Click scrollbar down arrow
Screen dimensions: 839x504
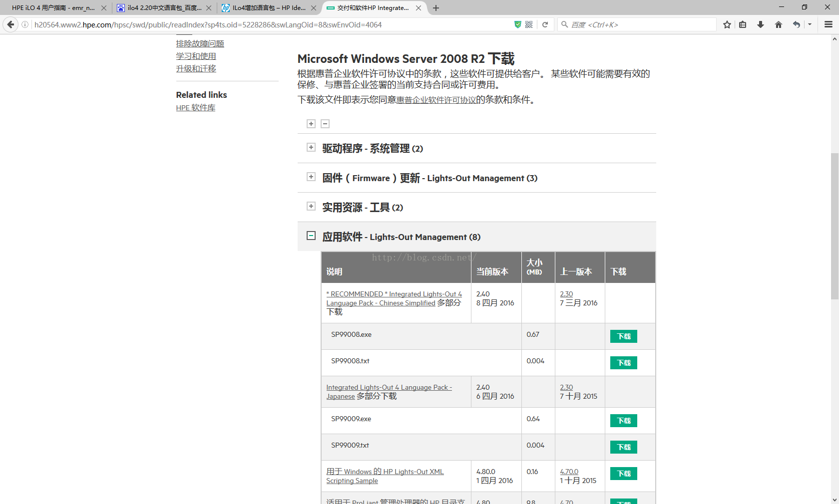pos(835,500)
